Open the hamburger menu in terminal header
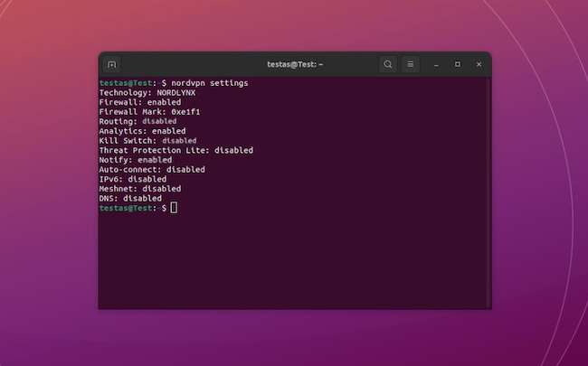The image size is (588, 366). click(411, 64)
